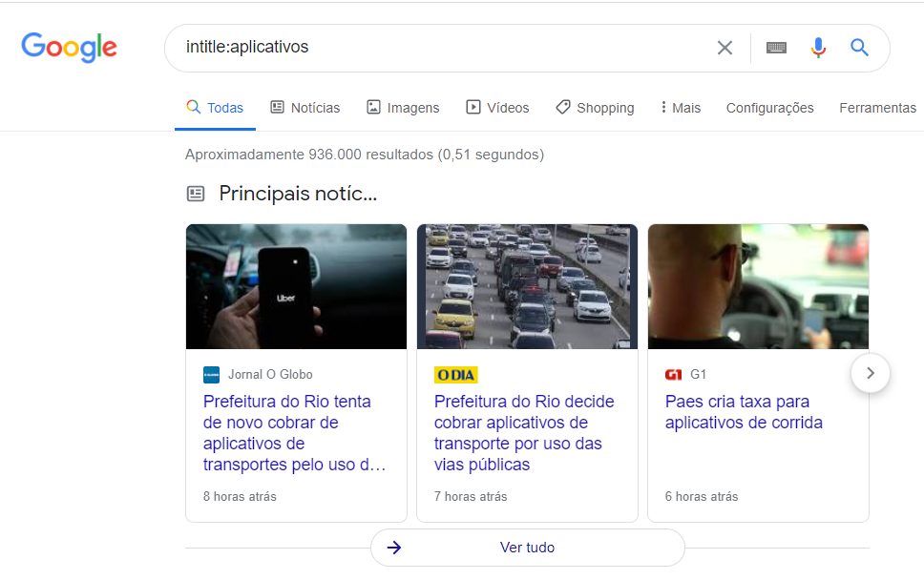Viewport: 924px width, 580px height.
Task: Click the '8 horas atrás' timestamp
Action: pos(240,496)
